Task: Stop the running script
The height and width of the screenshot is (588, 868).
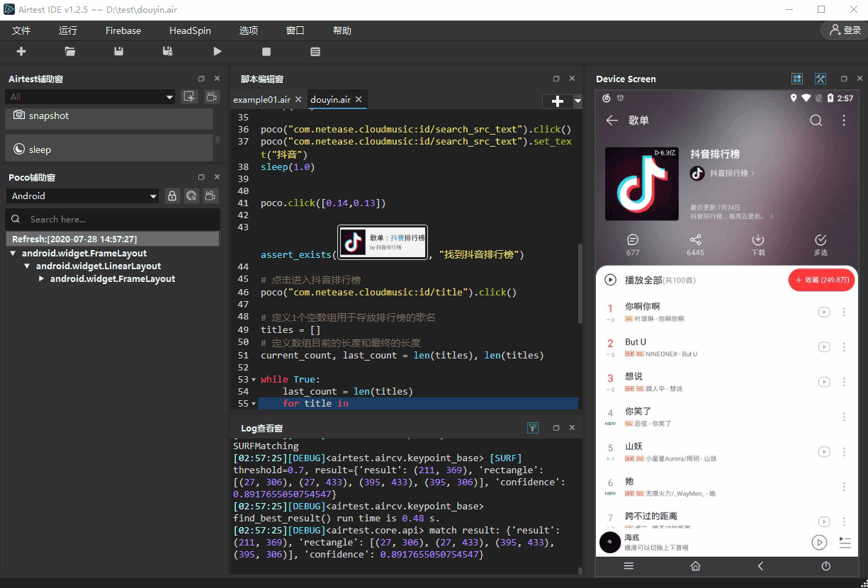Action: coord(266,52)
